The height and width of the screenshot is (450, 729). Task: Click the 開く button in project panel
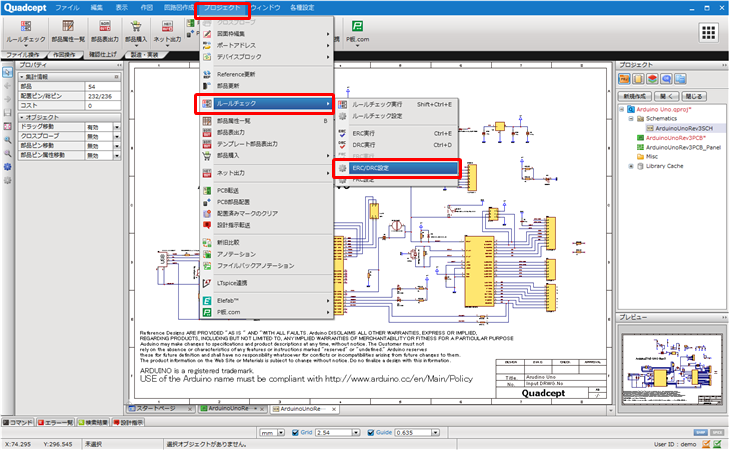[x=666, y=96]
